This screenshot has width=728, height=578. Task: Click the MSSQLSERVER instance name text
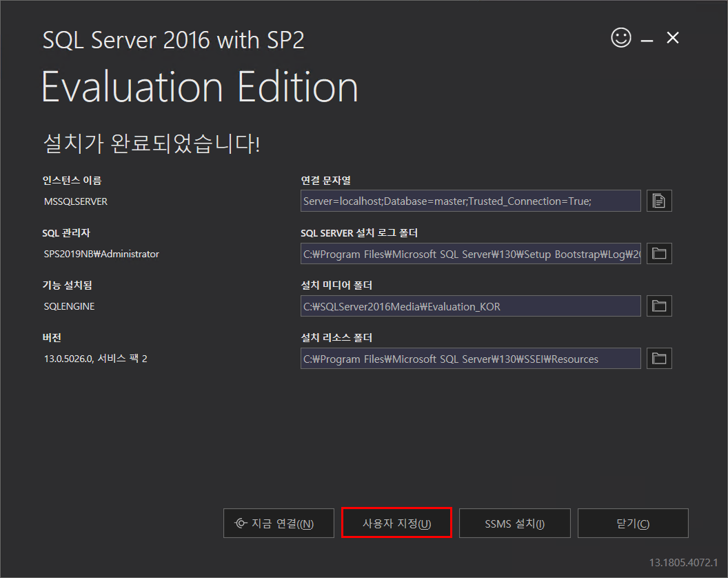76,201
